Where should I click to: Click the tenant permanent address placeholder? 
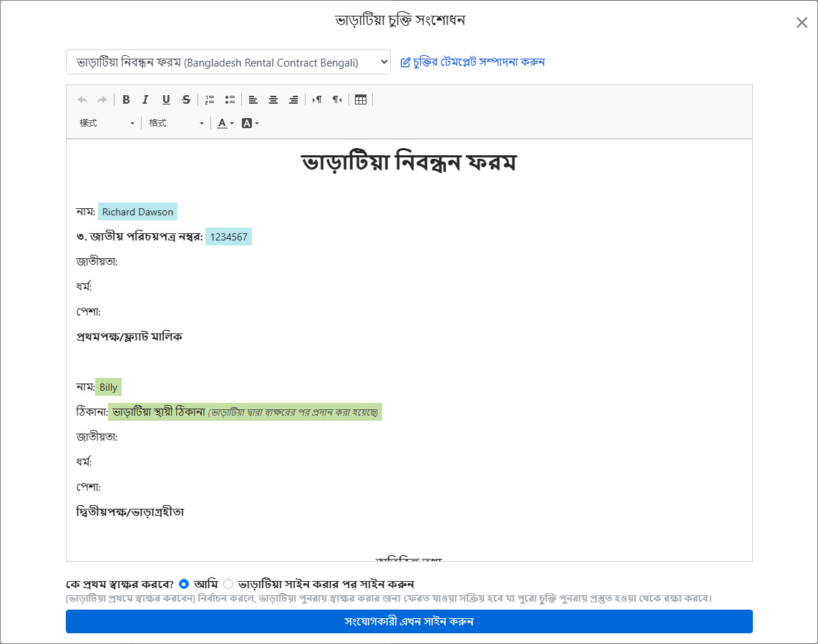pos(245,412)
